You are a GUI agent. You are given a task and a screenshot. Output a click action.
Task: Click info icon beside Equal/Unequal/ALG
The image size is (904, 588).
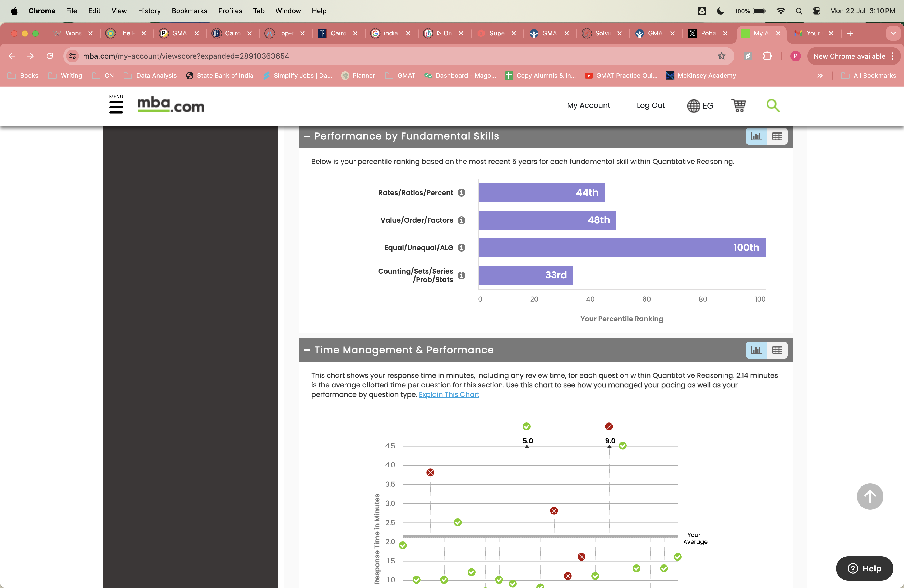pos(461,248)
